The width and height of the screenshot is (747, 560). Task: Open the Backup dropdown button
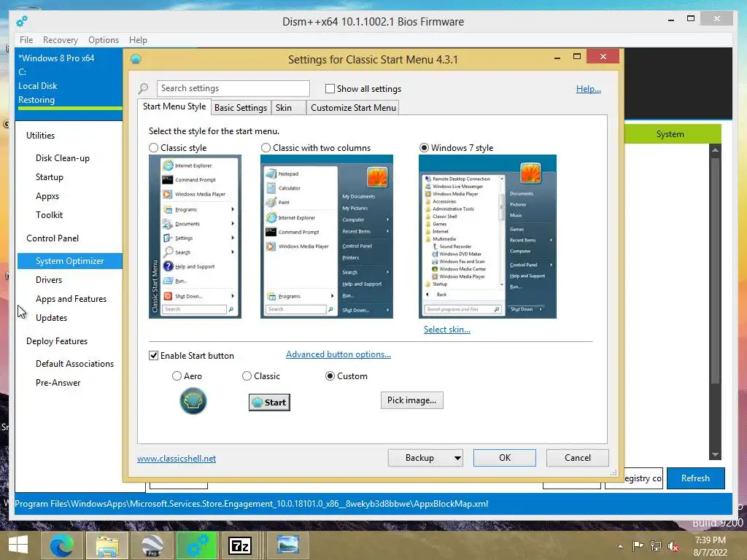pyautogui.click(x=425, y=458)
